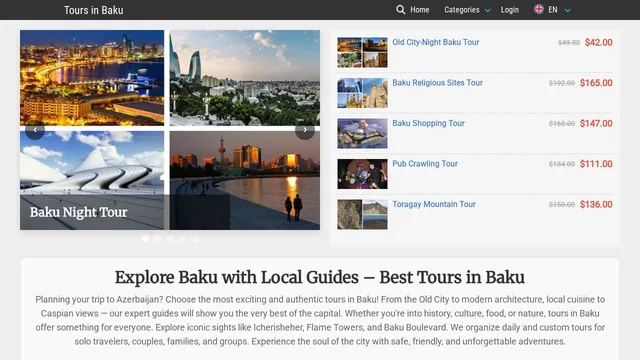Open the Categories menu
This screenshot has width=640, height=360.
pos(462,10)
